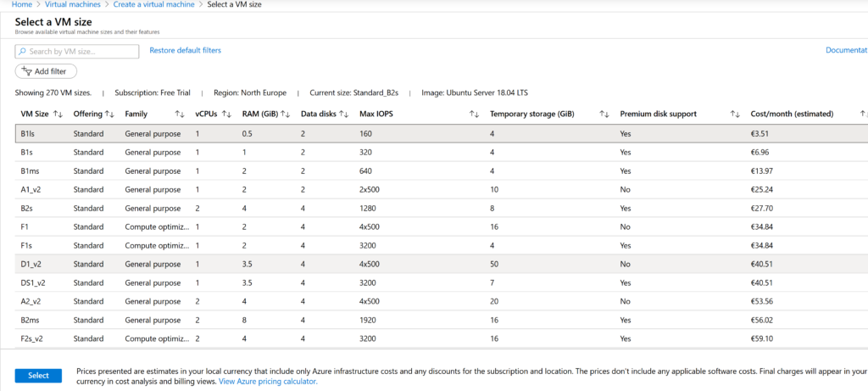Open View Azure pricing calculator link
Viewport: 868px width, 391px height.
tap(268, 382)
